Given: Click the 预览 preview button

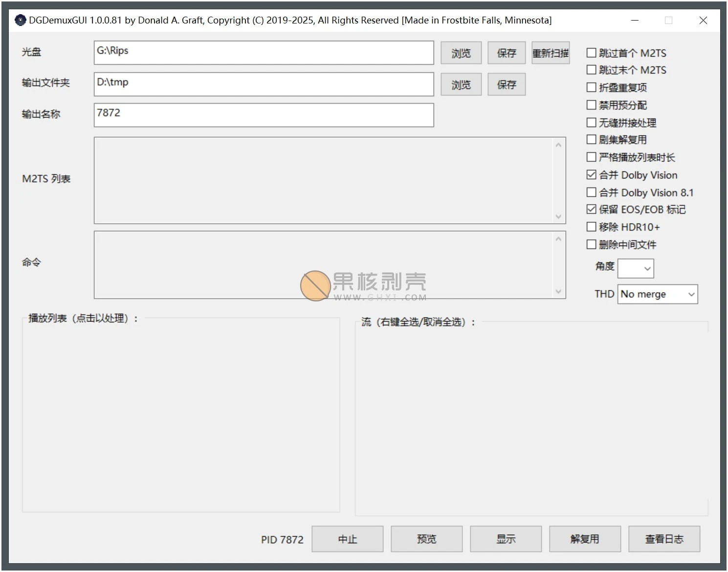Looking at the screenshot, I should 426,539.
